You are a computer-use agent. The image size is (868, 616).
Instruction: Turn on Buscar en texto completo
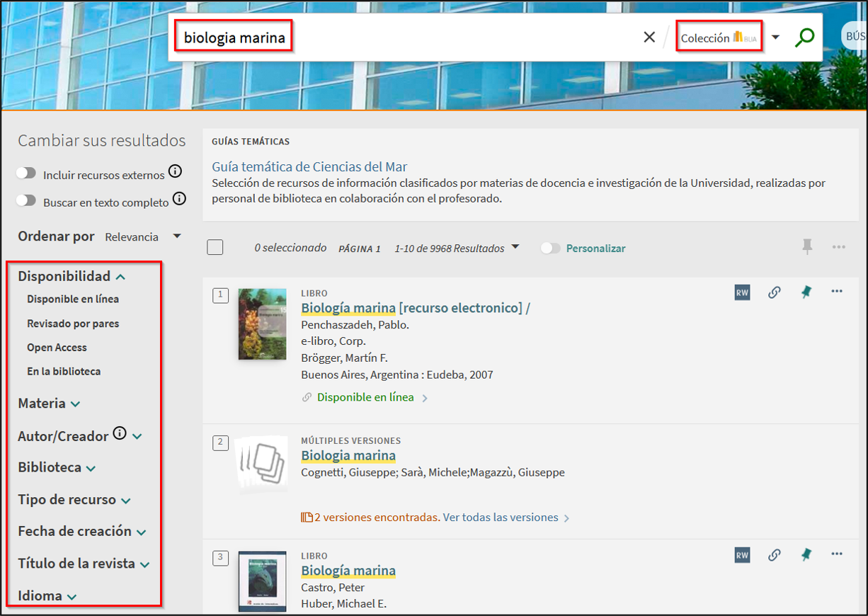click(x=27, y=200)
